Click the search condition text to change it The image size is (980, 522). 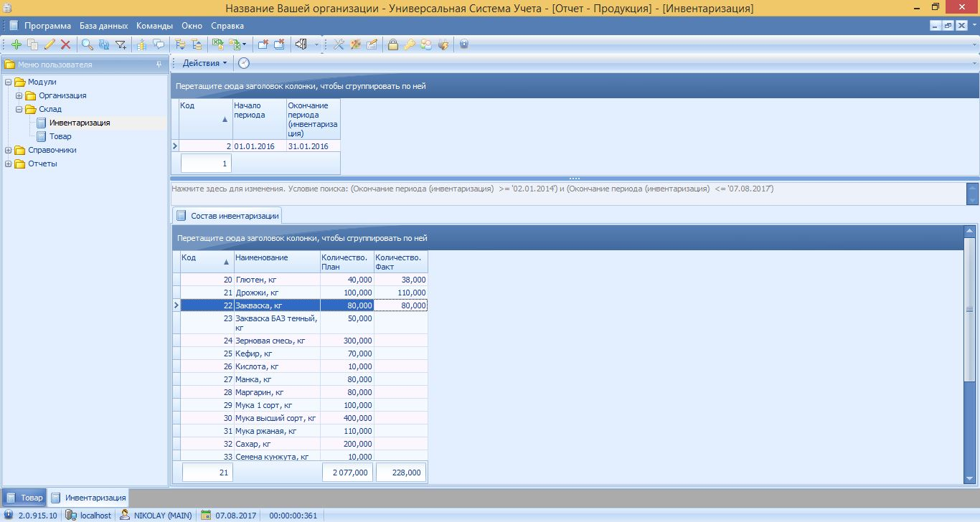[x=472, y=189]
